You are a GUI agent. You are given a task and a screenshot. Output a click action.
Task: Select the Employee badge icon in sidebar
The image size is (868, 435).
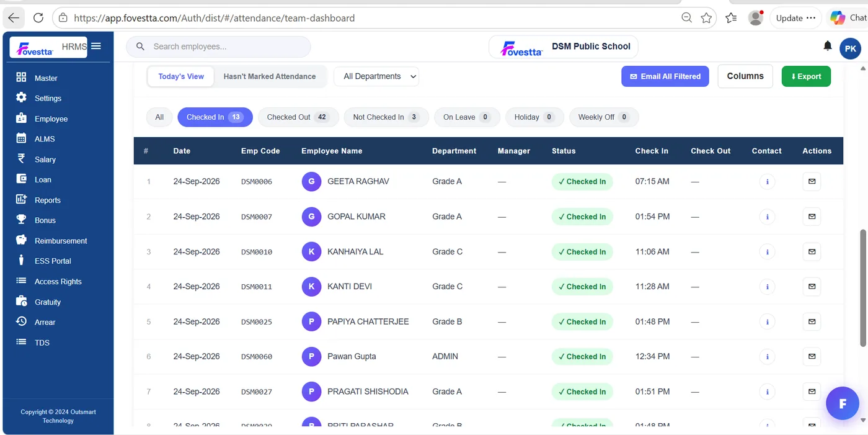(x=21, y=118)
